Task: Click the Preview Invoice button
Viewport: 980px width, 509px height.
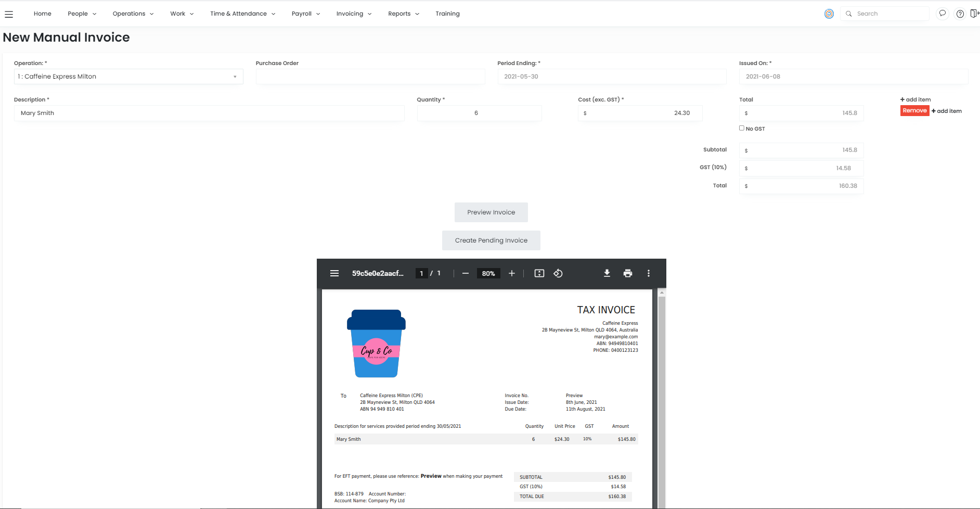Action: [x=491, y=212]
